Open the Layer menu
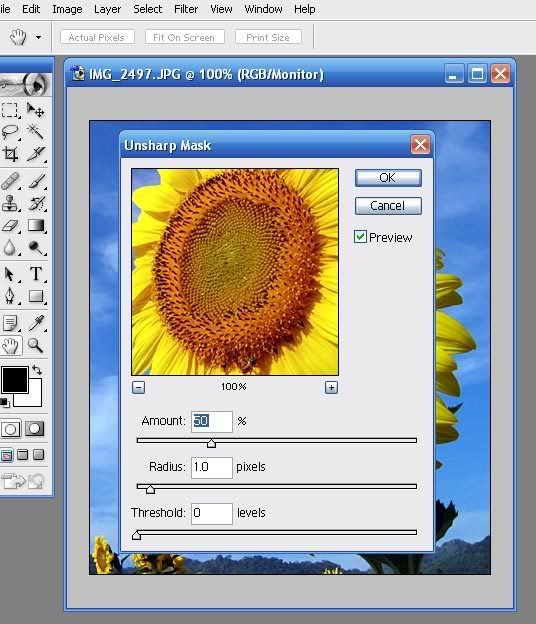This screenshot has height=624, width=536. pyautogui.click(x=107, y=9)
